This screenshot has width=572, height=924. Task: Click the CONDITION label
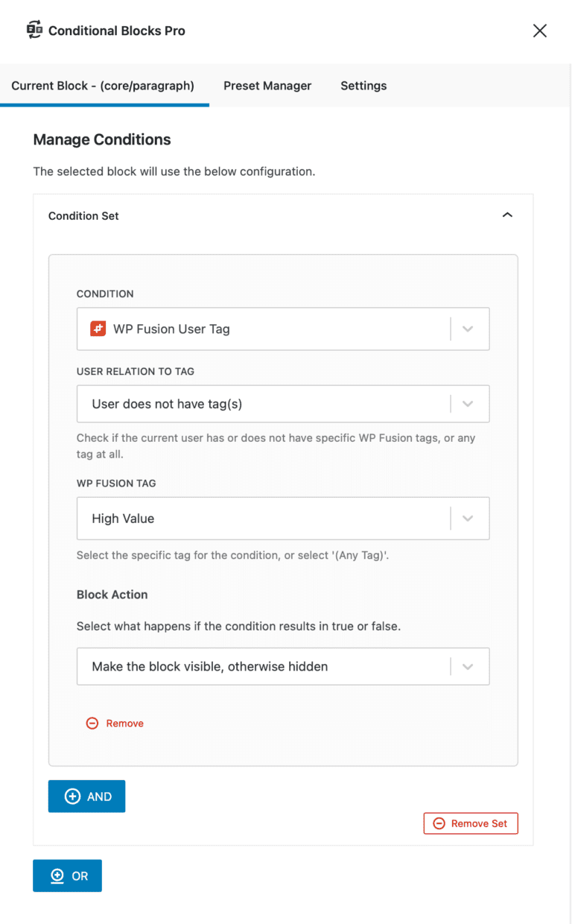[x=105, y=294]
